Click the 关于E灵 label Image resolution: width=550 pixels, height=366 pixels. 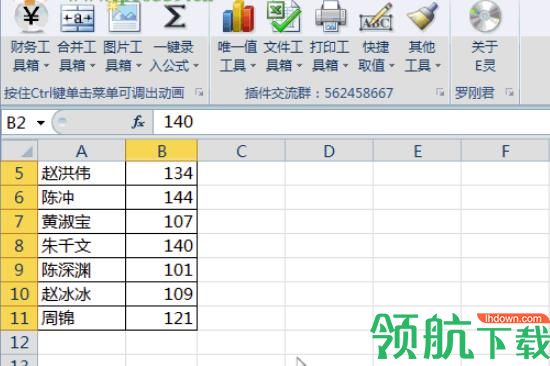click(485, 56)
